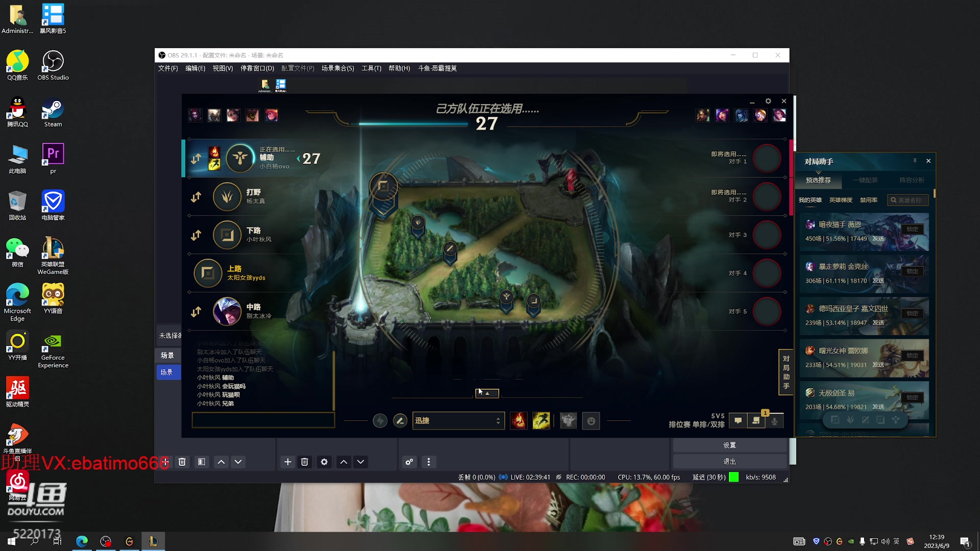Lock in 暗夜猎手 薇恩 with 锁定
This screenshot has height=551, width=980.
click(x=913, y=229)
